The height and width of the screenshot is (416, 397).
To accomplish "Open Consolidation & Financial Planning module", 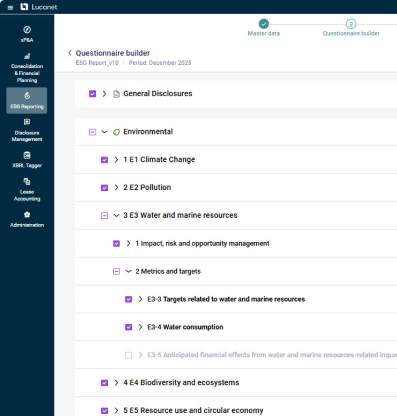I will pos(27,68).
